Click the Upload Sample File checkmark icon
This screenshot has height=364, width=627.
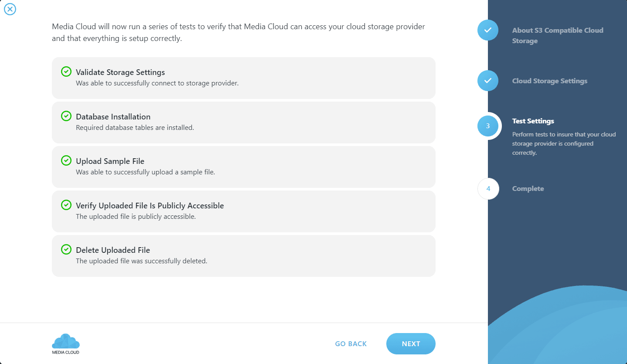pyautogui.click(x=66, y=160)
